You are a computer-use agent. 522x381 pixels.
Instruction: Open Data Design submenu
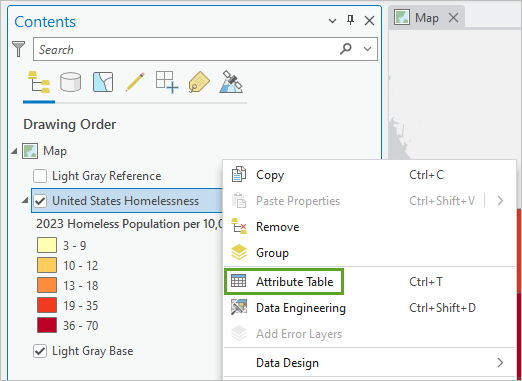coord(369,363)
